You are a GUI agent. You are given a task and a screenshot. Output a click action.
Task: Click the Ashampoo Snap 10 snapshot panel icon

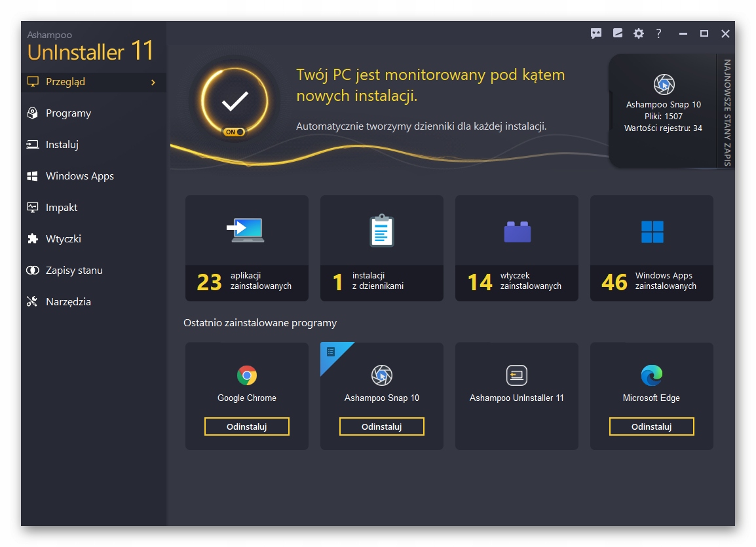[x=664, y=85]
